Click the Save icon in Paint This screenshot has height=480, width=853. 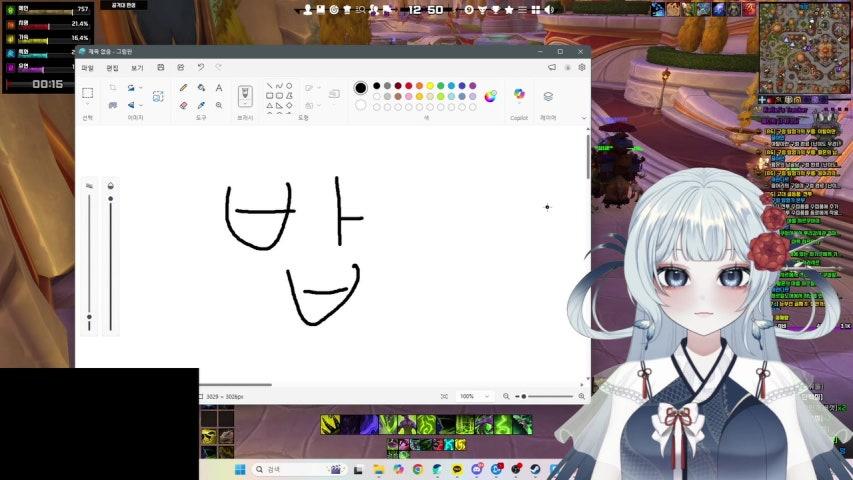pos(160,67)
